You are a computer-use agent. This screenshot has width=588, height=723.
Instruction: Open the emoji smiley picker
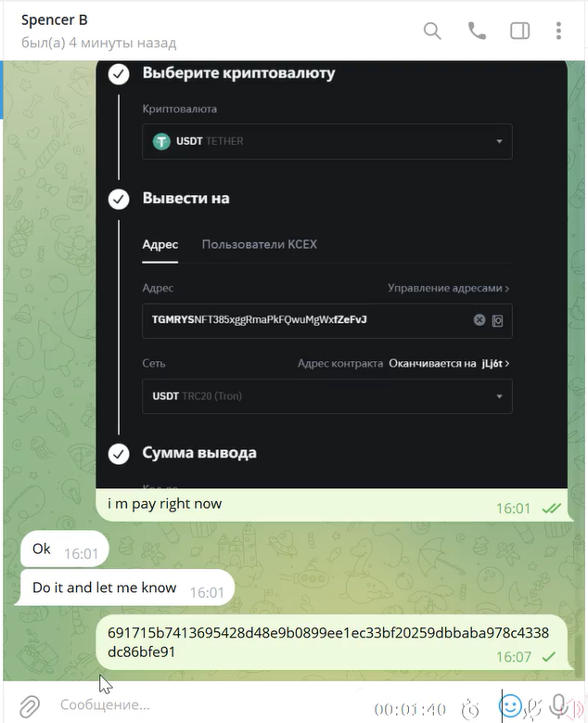pyautogui.click(x=510, y=705)
